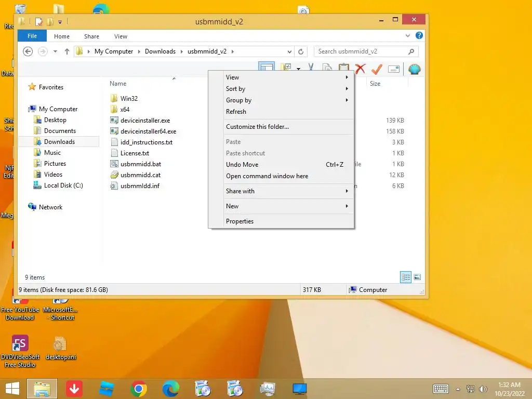
Task: Open recent locations dropdown arrow
Action: click(x=55, y=51)
